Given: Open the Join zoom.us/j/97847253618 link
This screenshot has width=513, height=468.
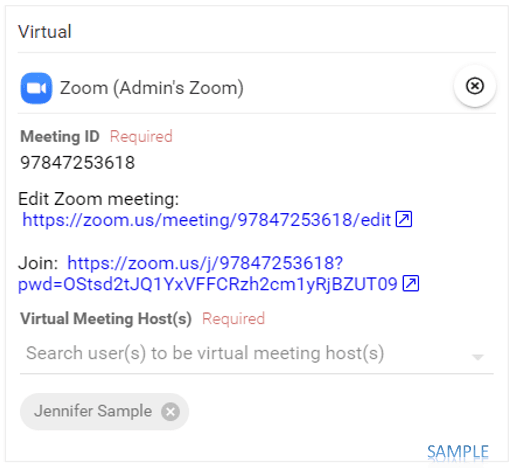Looking at the screenshot, I should (205, 263).
